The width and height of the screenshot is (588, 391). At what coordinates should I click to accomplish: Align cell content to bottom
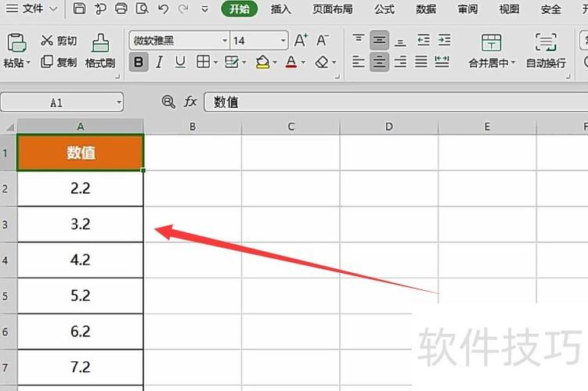400,41
